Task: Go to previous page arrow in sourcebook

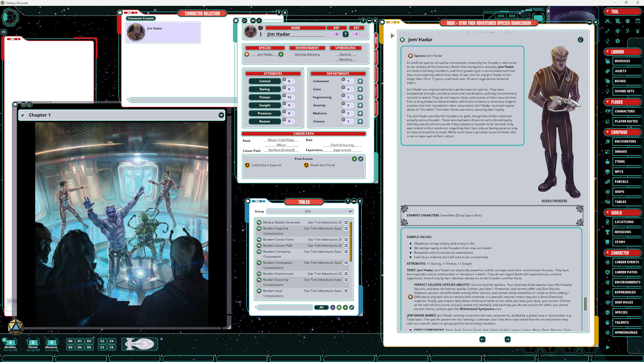Action: click(482, 339)
